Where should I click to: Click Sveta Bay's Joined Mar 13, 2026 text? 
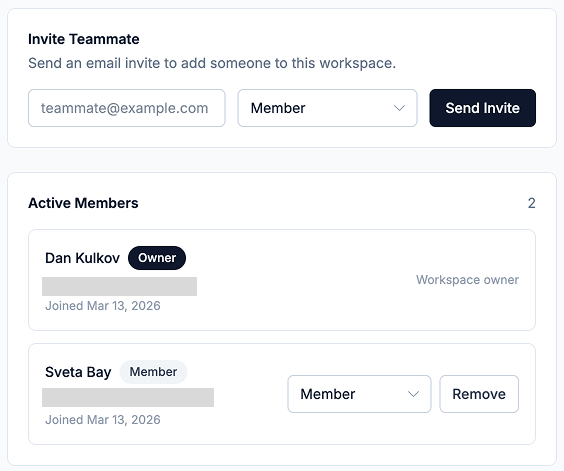coord(103,420)
